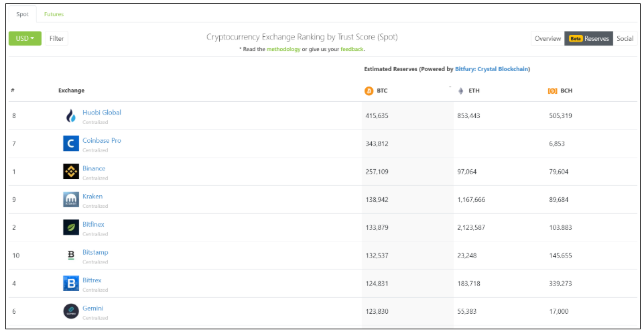Sort by the BCH column header
644x334 pixels.
pyautogui.click(x=566, y=91)
